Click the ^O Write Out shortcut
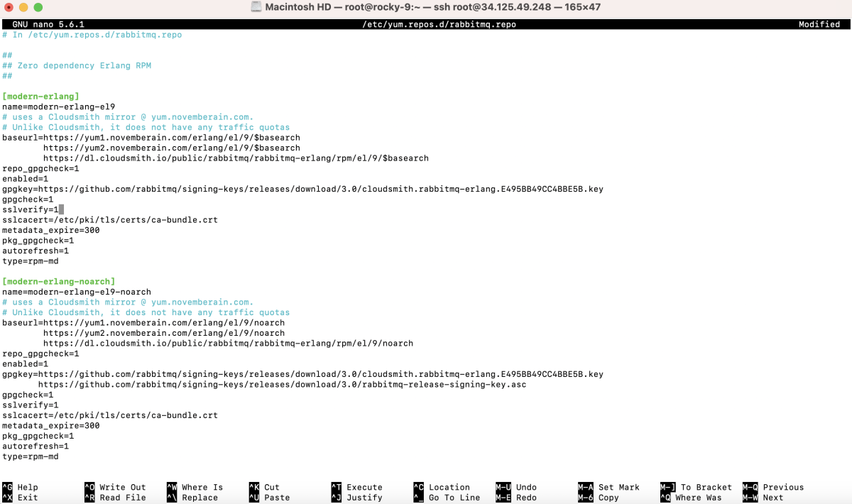This screenshot has height=504, width=852. (x=115, y=488)
